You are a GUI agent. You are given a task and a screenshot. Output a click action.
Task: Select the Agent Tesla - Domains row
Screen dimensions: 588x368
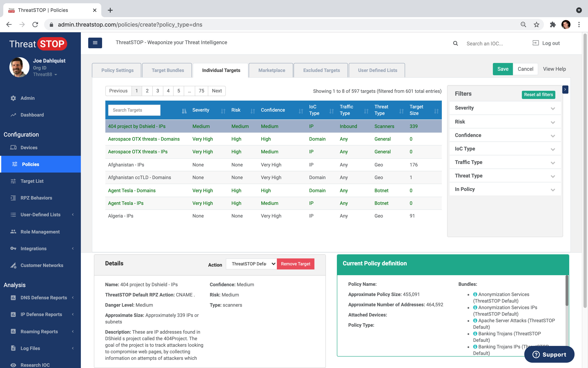pyautogui.click(x=273, y=191)
